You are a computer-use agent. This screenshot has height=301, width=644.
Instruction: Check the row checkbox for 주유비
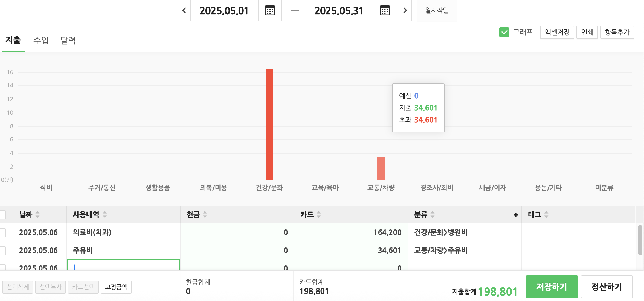click(3, 250)
